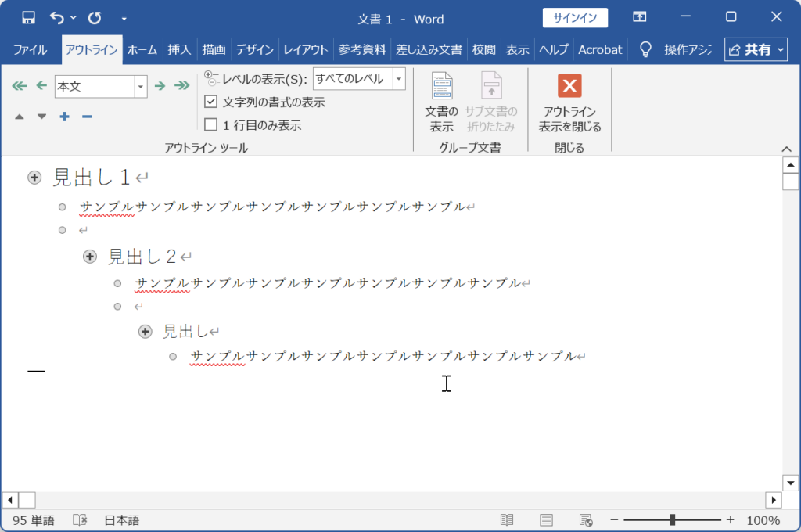Click the save floppy disk icon

pyautogui.click(x=28, y=17)
